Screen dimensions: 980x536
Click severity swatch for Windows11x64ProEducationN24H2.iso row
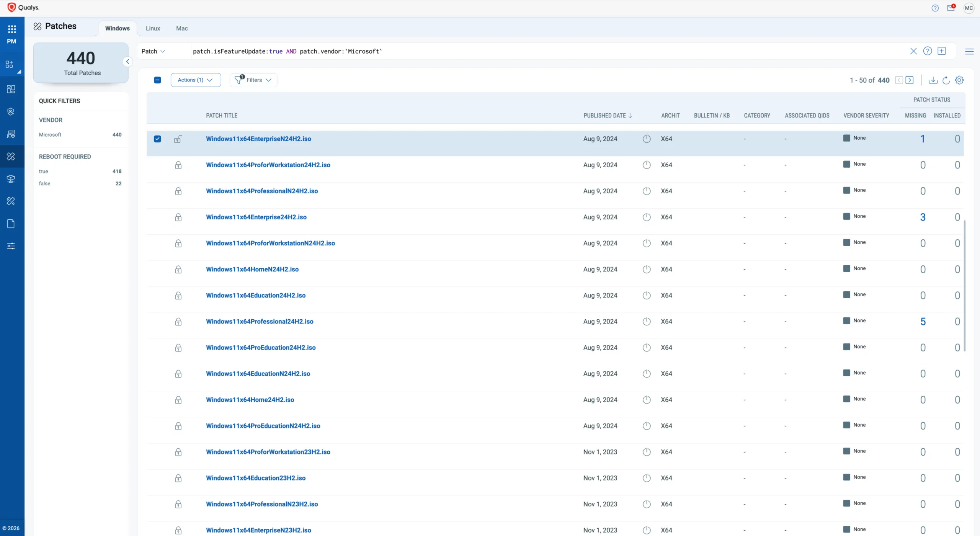point(846,425)
